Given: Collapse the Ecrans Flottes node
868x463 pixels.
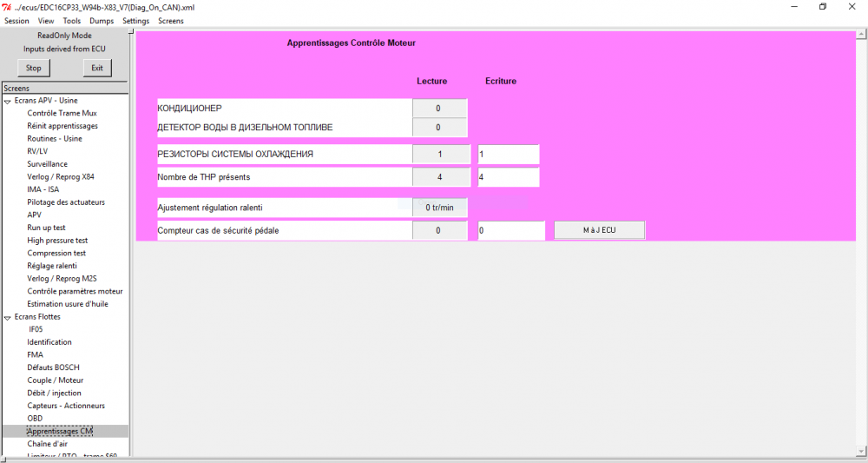Looking at the screenshot, I should 7,317.
